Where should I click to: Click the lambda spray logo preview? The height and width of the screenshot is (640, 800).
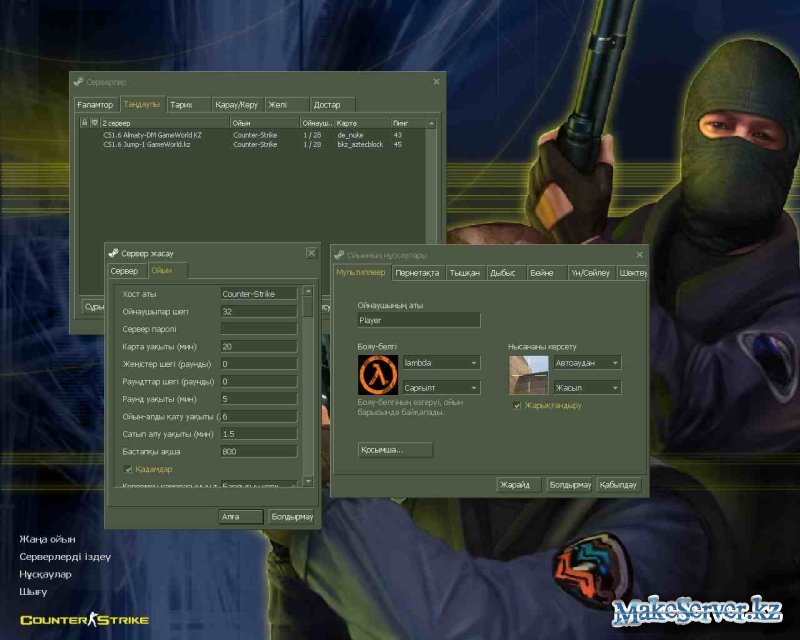pyautogui.click(x=378, y=375)
